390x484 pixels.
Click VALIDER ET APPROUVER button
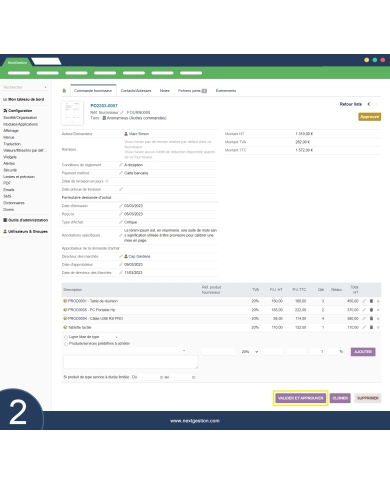301,398
